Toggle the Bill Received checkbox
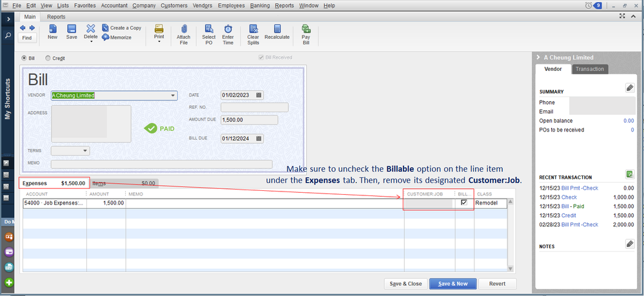The height and width of the screenshot is (296, 644). point(261,57)
